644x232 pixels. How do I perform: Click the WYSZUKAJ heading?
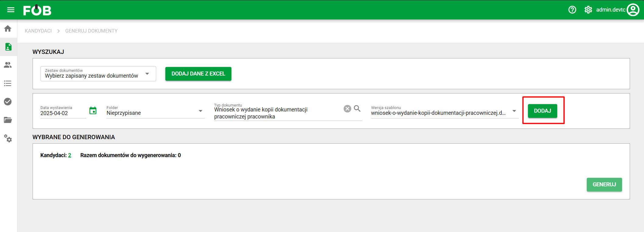coord(48,52)
